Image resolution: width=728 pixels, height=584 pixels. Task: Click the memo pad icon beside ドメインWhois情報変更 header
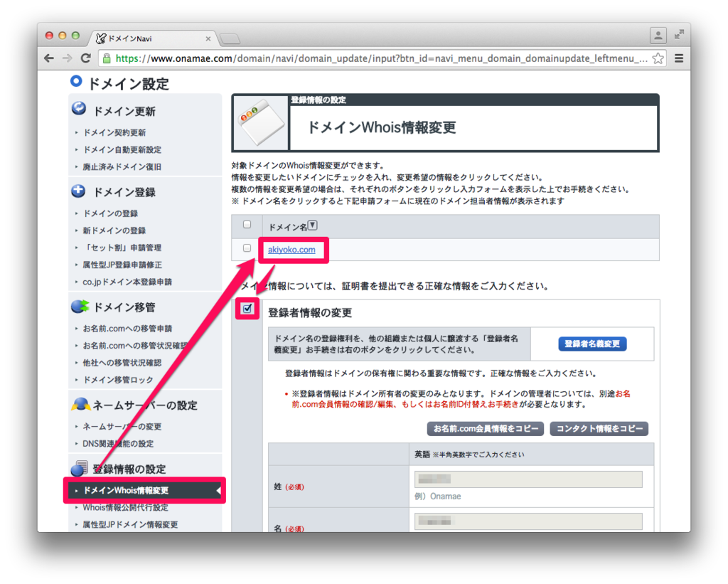tap(260, 122)
